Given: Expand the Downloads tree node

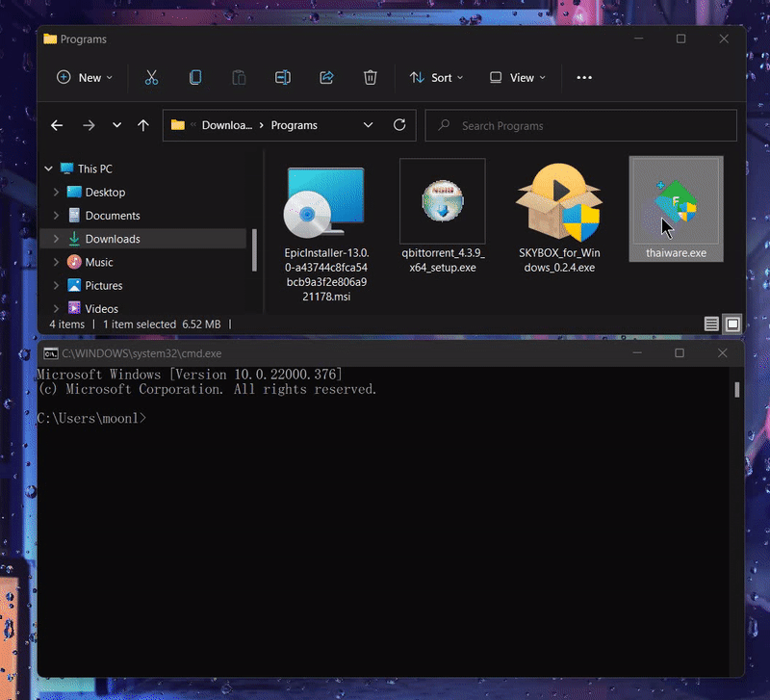Looking at the screenshot, I should [x=56, y=239].
